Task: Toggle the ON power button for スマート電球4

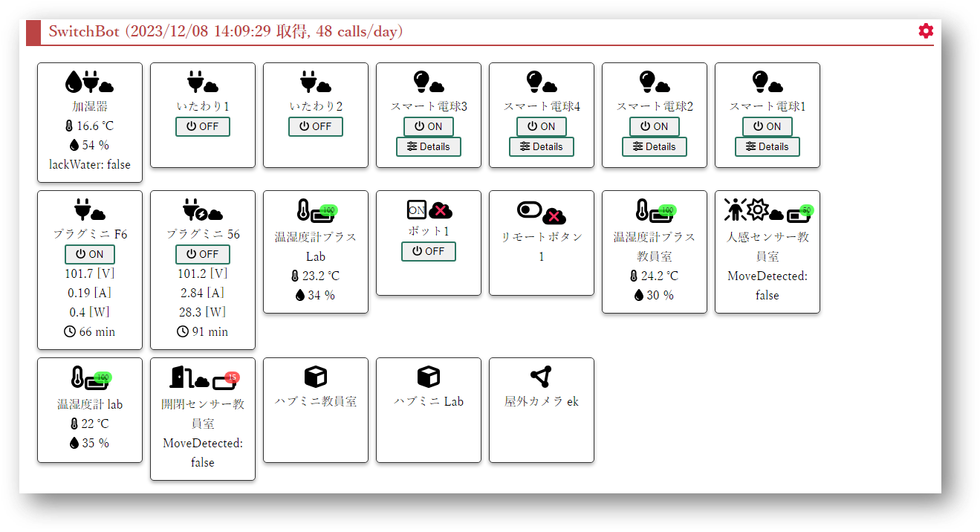Action: pyautogui.click(x=542, y=126)
